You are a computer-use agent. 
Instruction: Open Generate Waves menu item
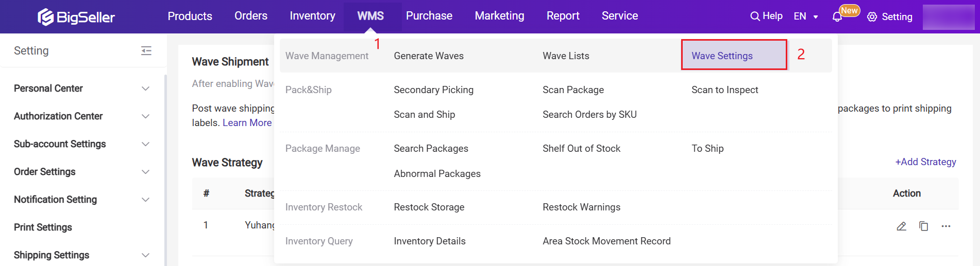[x=429, y=56]
